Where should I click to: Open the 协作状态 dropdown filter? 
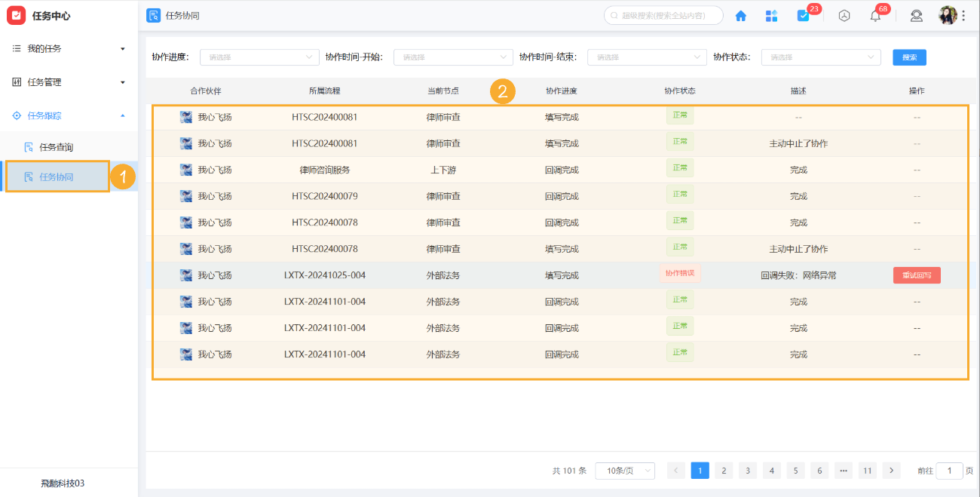(820, 57)
